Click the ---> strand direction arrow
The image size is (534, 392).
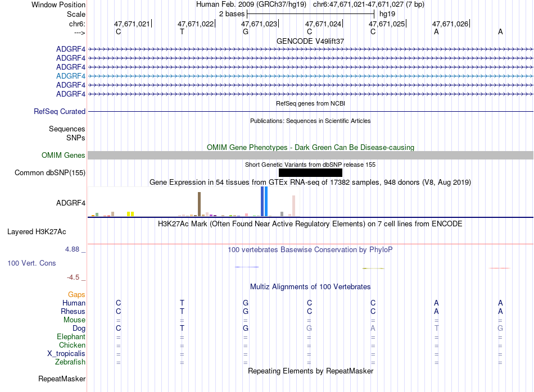[x=80, y=33]
